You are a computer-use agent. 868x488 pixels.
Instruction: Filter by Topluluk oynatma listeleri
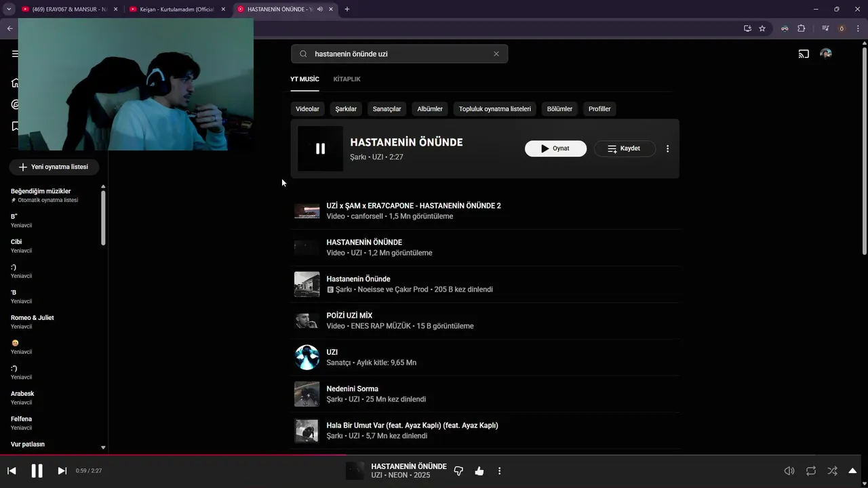tap(495, 108)
